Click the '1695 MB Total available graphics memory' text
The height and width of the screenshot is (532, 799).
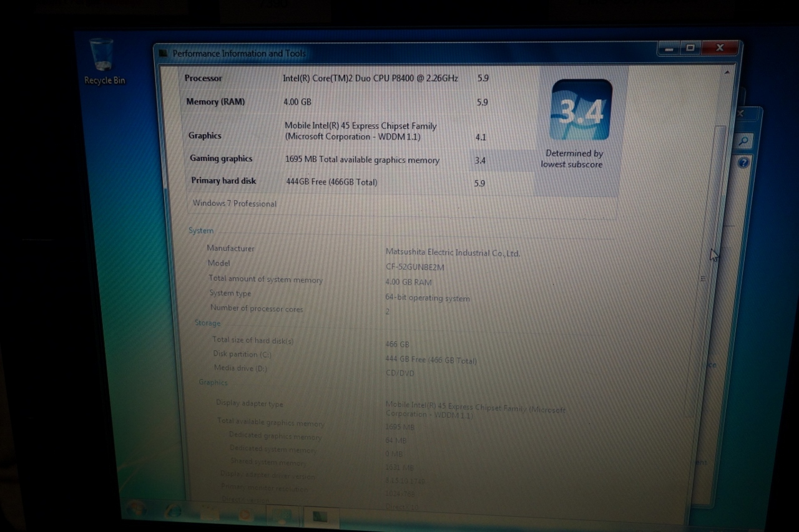(362, 160)
